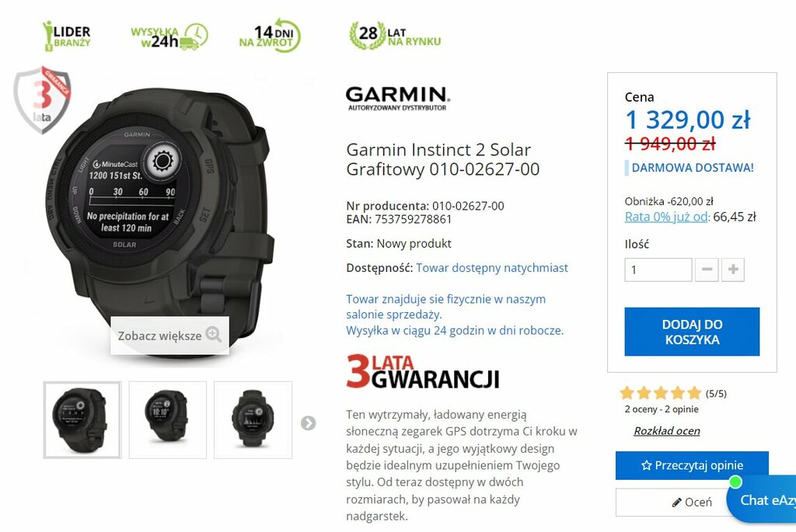
Task: Select the third front-view watch thumbnail
Action: click(253, 420)
